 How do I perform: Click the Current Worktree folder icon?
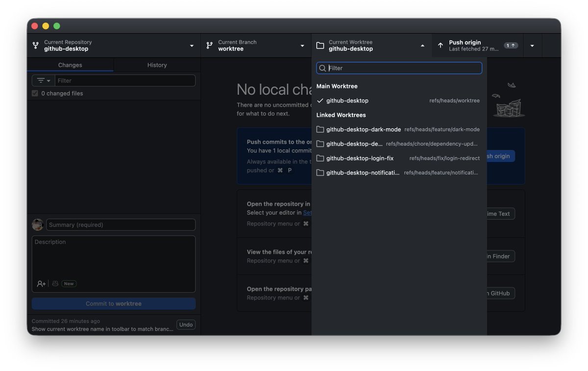point(320,46)
